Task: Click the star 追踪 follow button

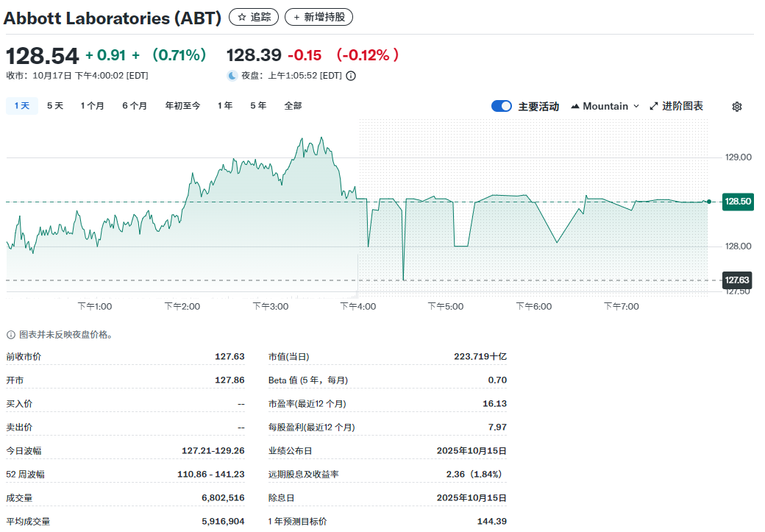Action: [254, 17]
